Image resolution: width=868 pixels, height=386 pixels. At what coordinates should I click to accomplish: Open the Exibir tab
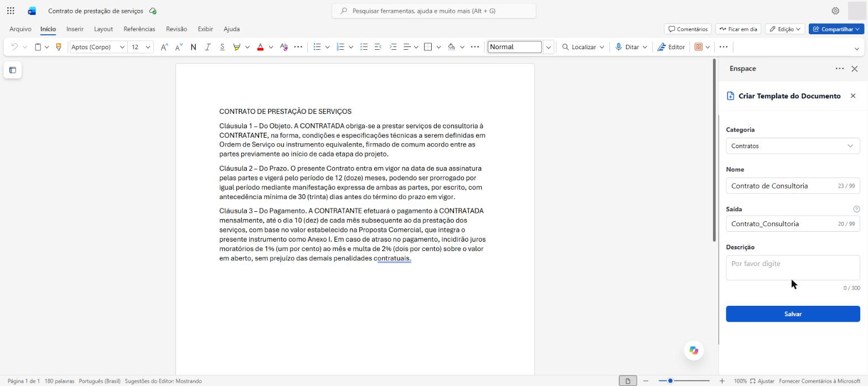coord(205,29)
